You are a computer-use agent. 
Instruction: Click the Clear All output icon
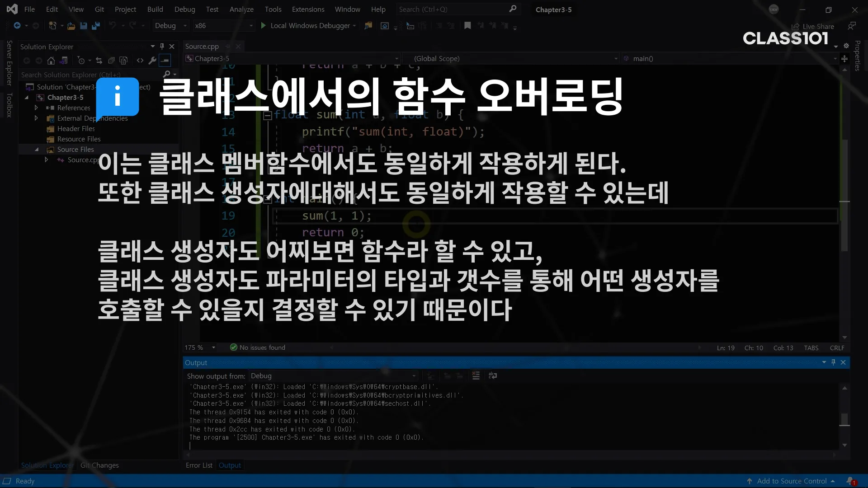476,375
